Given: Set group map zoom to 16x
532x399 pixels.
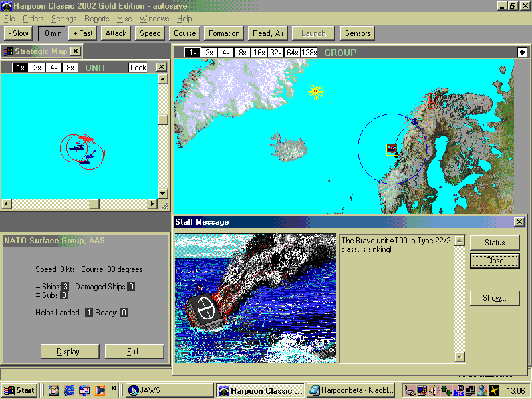Looking at the screenshot, I should pyautogui.click(x=259, y=53).
